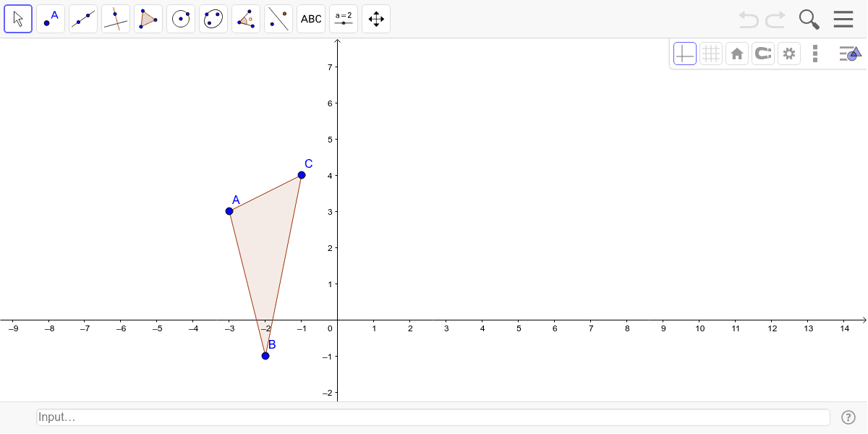
Task: Focus the Input bar field
Action: pos(433,417)
